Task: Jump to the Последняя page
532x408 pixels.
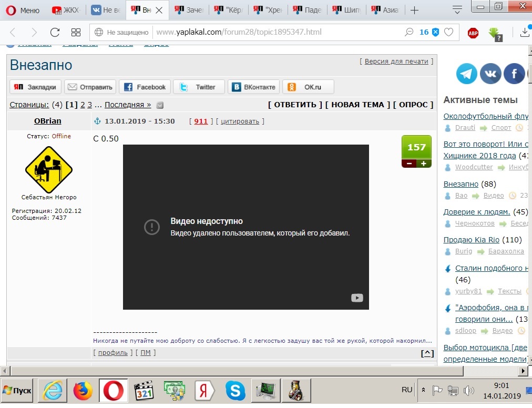Action: (x=128, y=105)
